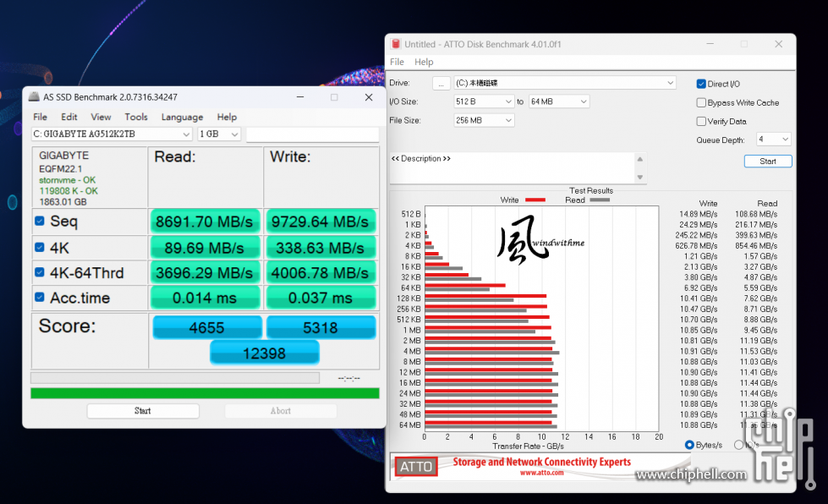Click the description scroll up arrow
This screenshot has width=828, height=504.
(640, 159)
